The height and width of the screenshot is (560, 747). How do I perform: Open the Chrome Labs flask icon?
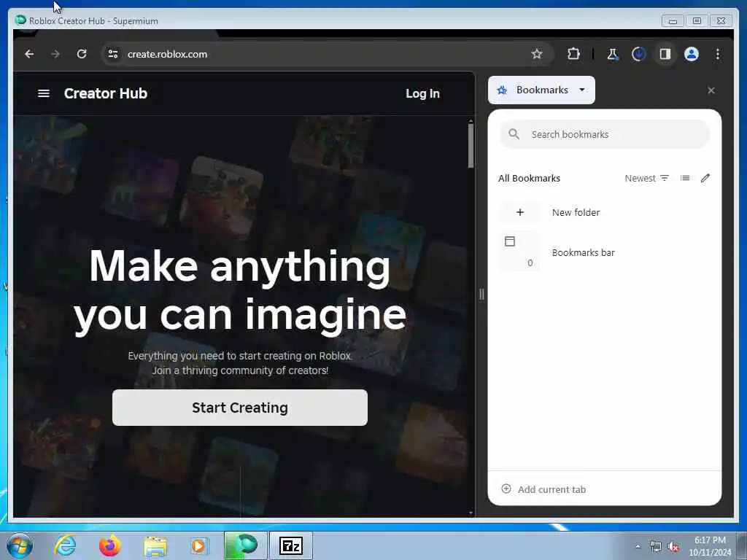(x=612, y=54)
